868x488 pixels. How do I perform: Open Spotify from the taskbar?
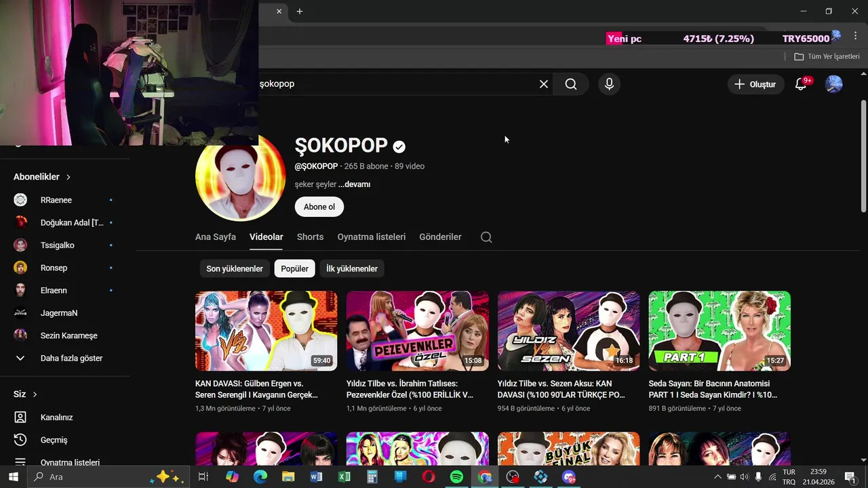[456, 477]
